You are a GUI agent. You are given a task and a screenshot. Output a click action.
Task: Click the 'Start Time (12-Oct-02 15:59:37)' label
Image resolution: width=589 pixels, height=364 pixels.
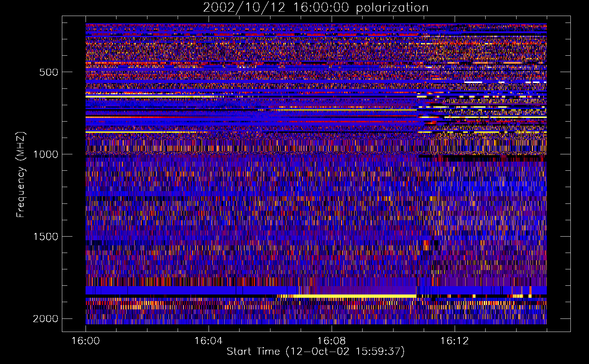(316, 351)
